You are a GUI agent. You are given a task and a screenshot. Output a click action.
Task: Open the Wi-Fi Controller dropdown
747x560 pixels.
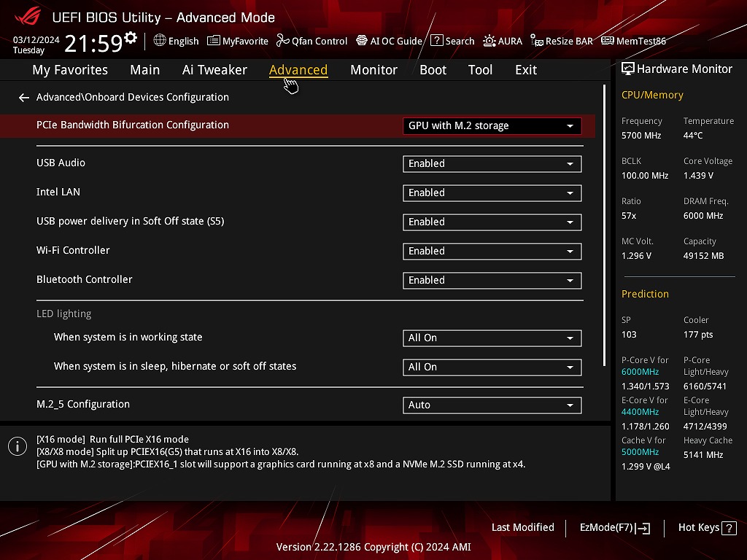pyautogui.click(x=492, y=252)
